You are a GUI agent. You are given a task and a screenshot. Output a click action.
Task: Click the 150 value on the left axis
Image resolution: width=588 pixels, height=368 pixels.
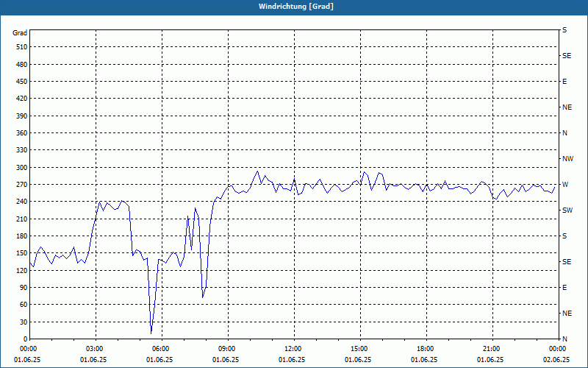(22, 253)
